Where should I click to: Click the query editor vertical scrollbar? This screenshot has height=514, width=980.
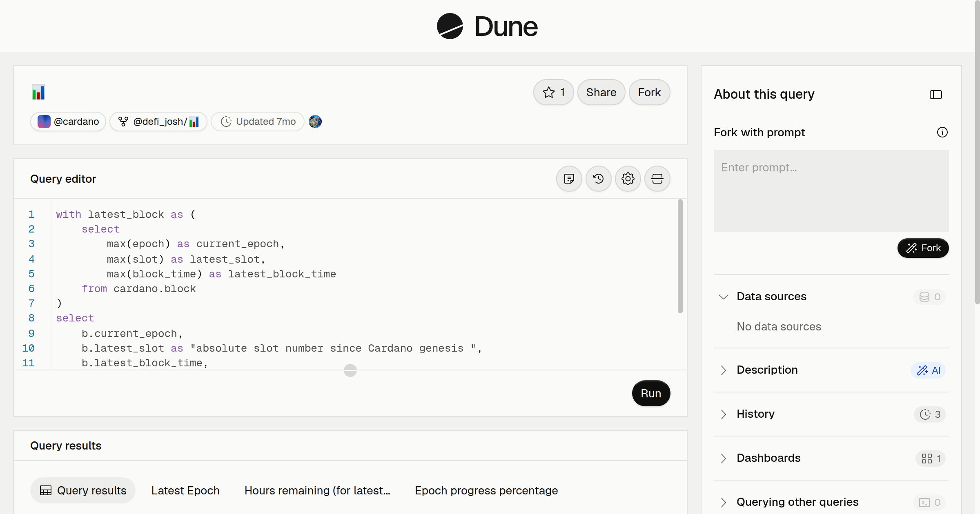[x=680, y=256]
